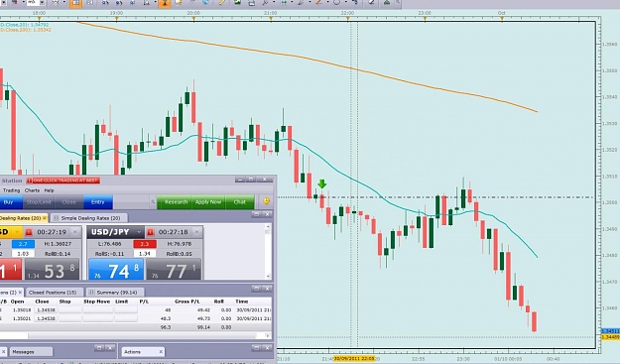Open the Trading menu
Screen dimensions: 620x364
11,190
